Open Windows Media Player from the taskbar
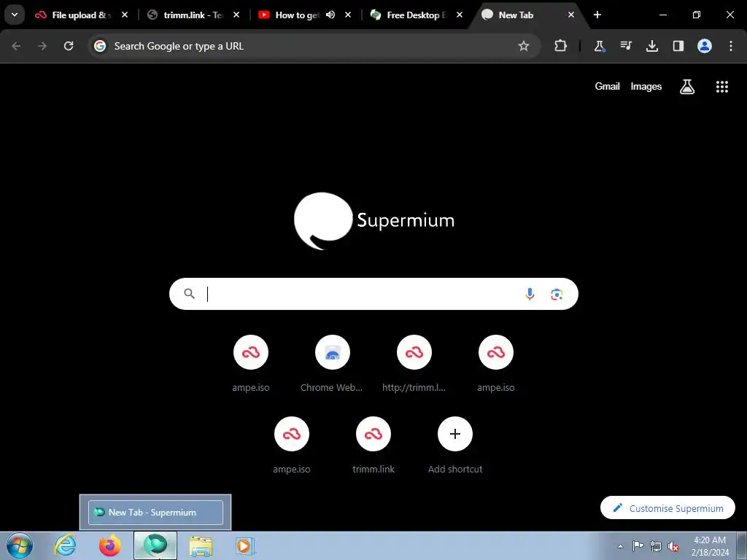Screen dimensions: 747x560 pos(245,545)
